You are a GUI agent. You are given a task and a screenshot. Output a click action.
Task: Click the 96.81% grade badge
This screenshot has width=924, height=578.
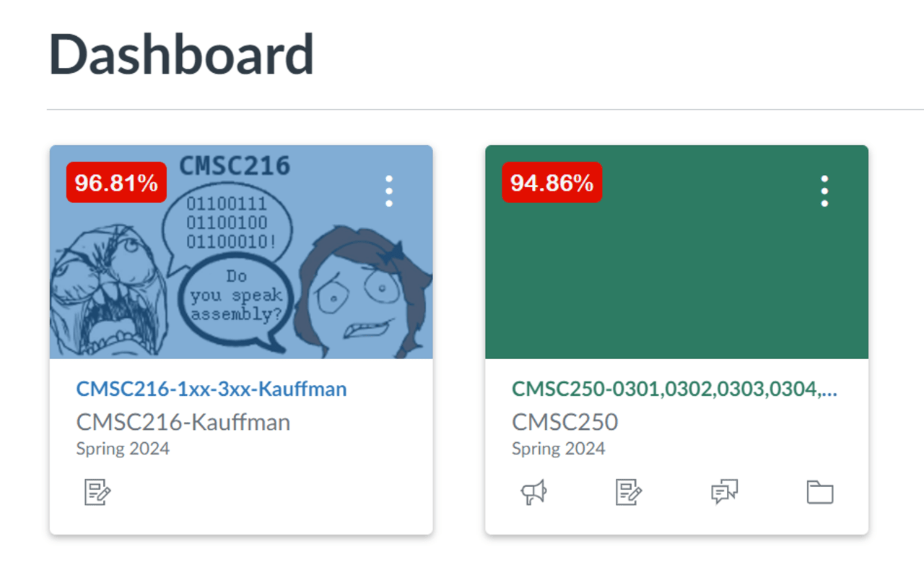point(115,183)
